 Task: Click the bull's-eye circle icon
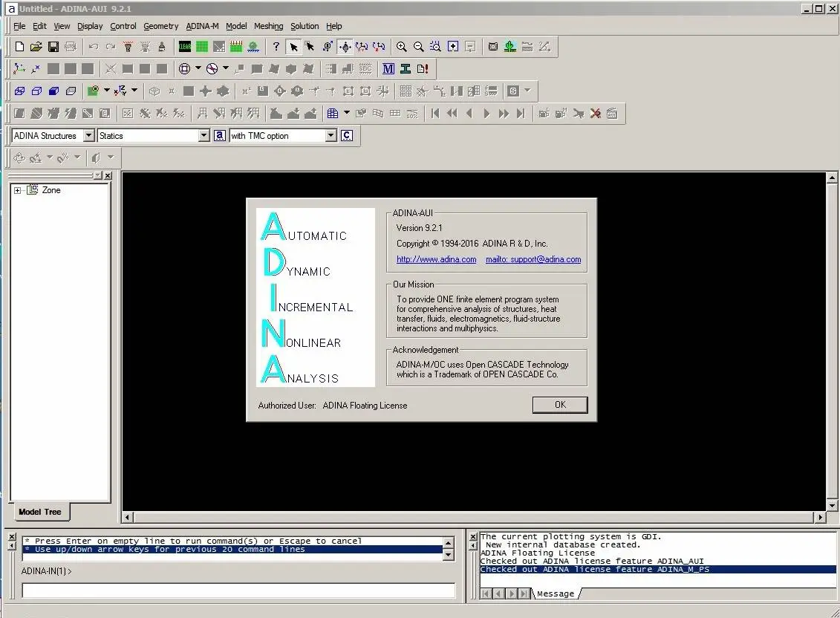tap(184, 68)
